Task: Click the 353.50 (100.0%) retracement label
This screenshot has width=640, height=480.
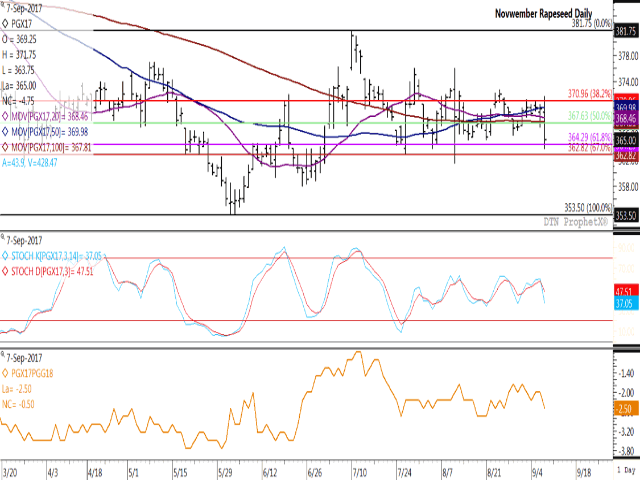Action: point(588,208)
